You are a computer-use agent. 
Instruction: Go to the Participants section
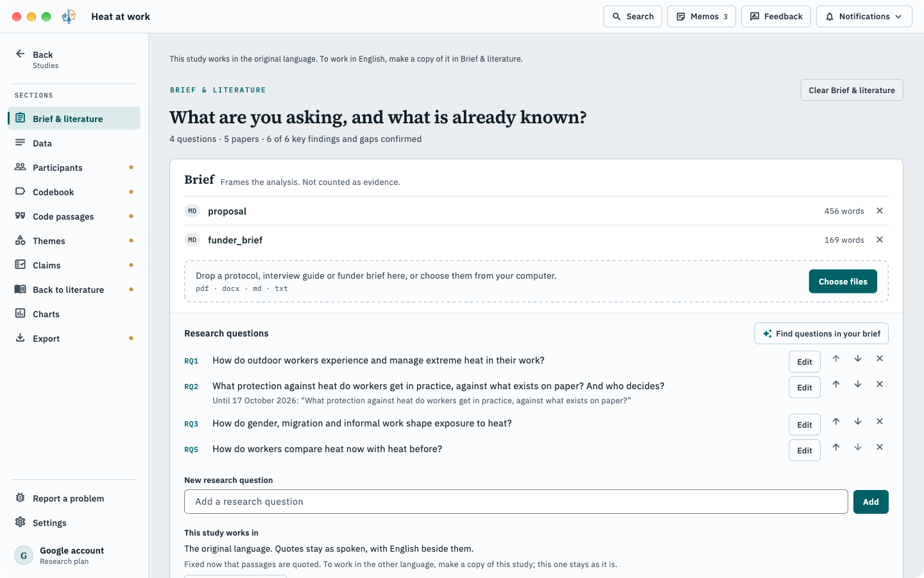(x=74, y=167)
